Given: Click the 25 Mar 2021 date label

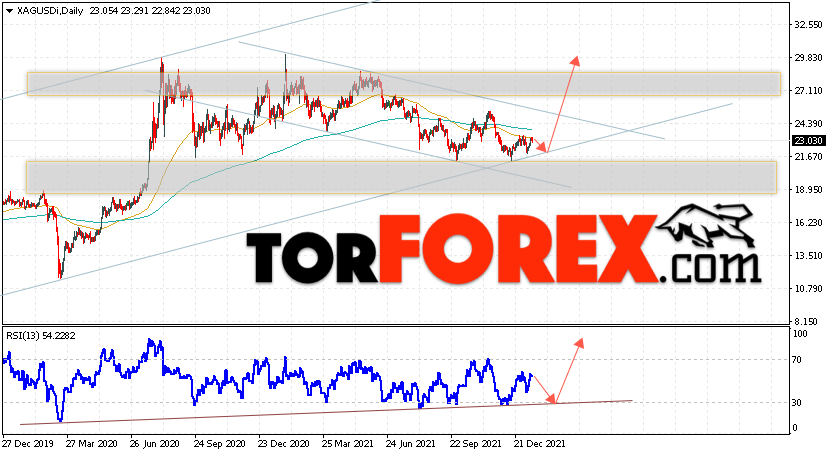Looking at the screenshot, I should (x=348, y=443).
